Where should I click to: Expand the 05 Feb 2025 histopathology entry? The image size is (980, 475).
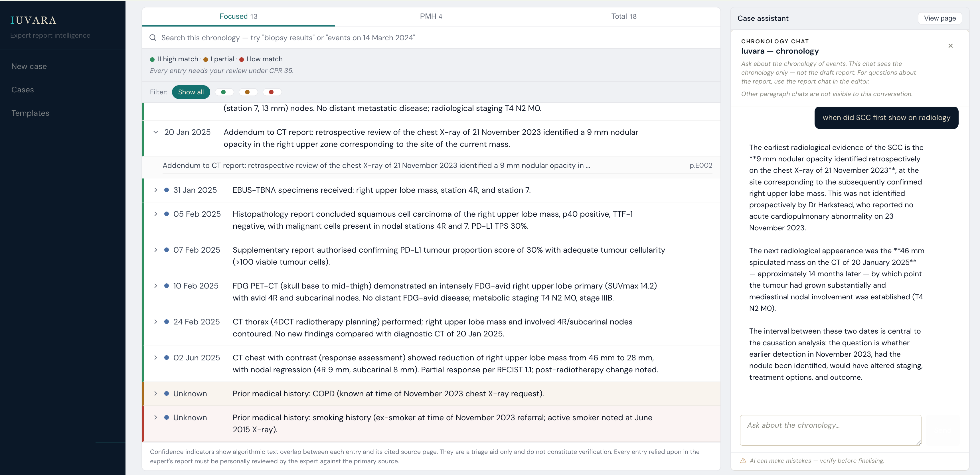click(156, 214)
